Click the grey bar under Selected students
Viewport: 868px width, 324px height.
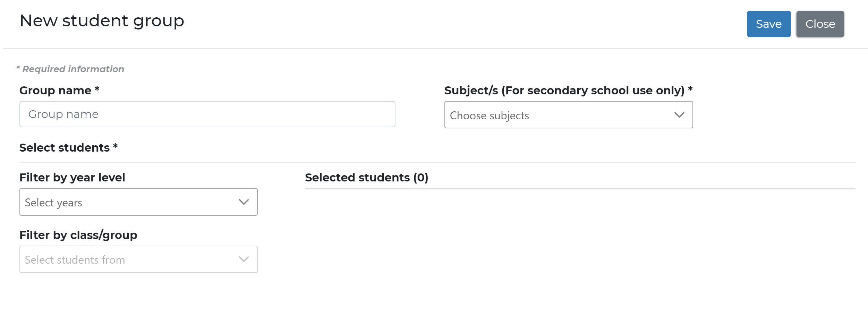tap(580, 189)
